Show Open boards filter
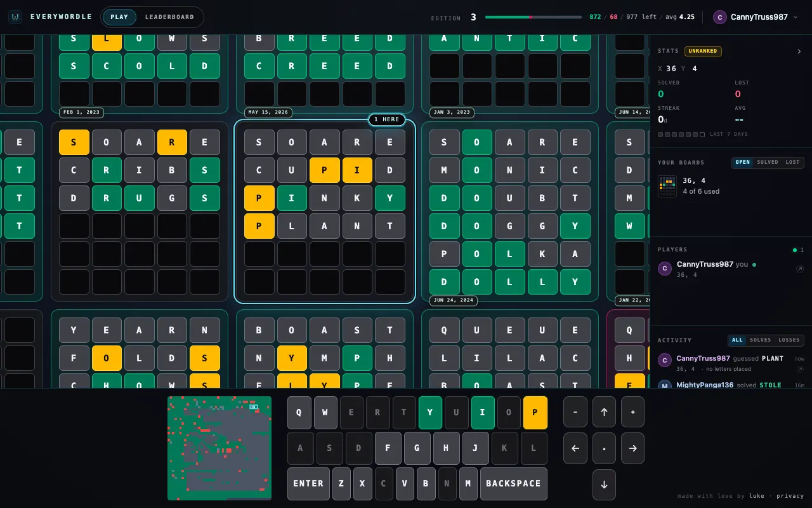812x508 pixels. click(743, 162)
